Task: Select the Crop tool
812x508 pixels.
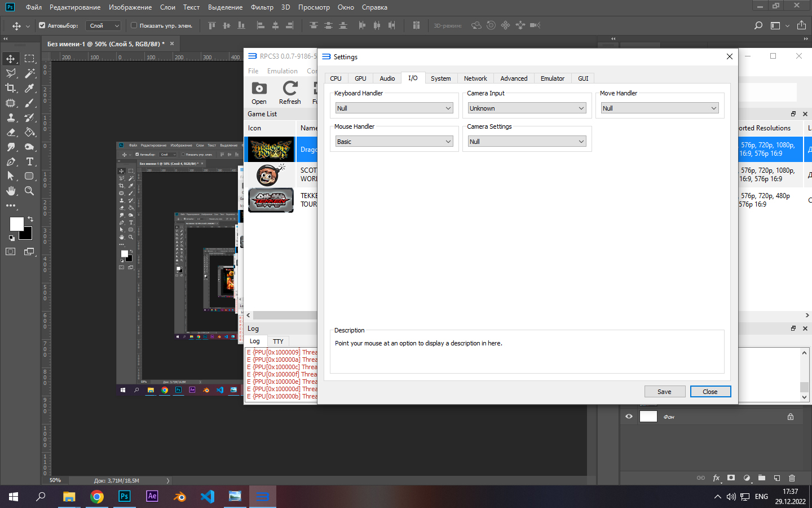Action: tap(11, 88)
